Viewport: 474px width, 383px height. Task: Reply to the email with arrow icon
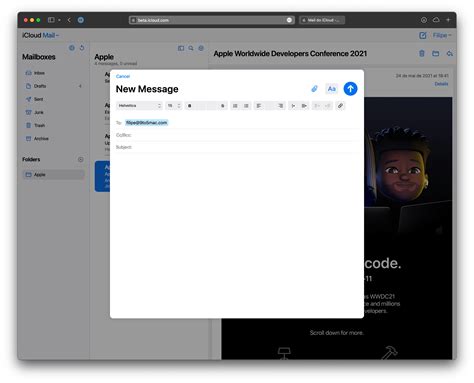click(449, 53)
